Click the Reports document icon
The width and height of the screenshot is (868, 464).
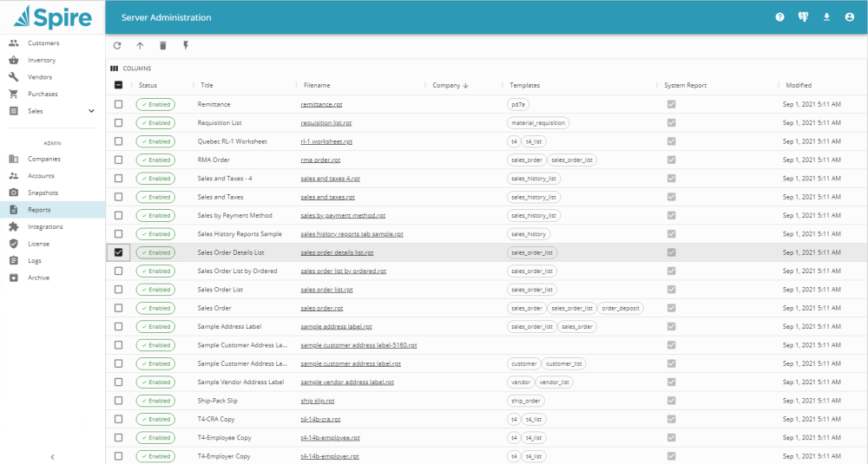(x=14, y=210)
